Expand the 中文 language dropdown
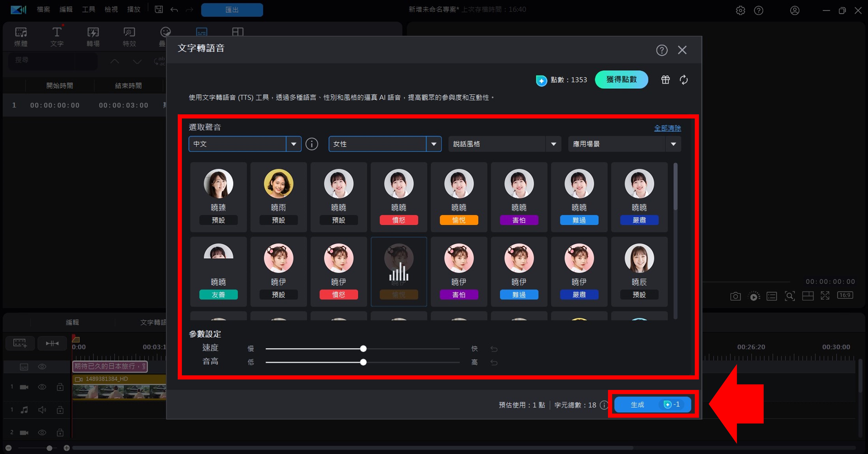868x454 pixels. pyautogui.click(x=294, y=144)
